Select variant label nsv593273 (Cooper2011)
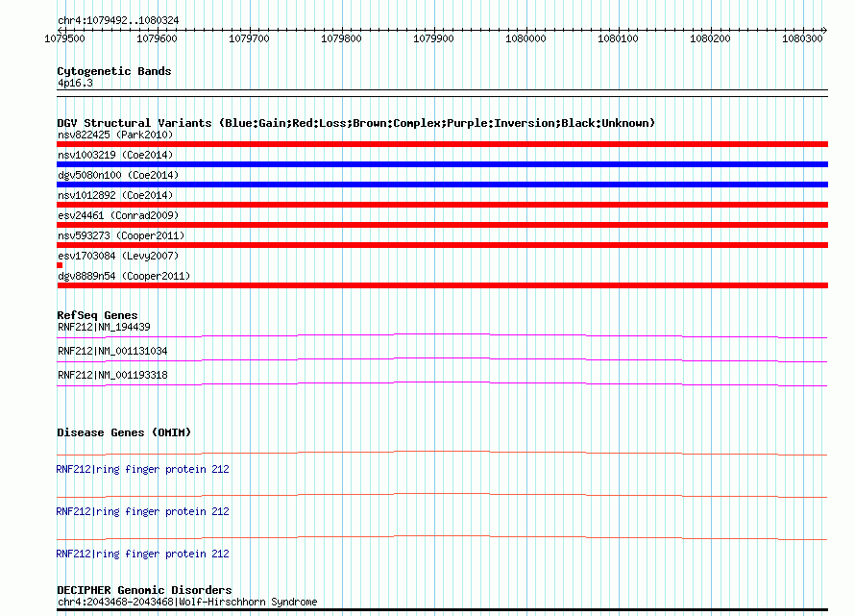Viewport: 855px width, 616px height. 121,235
